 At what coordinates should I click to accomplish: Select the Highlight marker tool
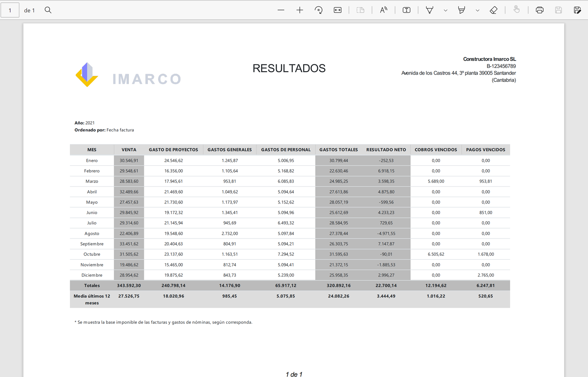click(x=462, y=10)
